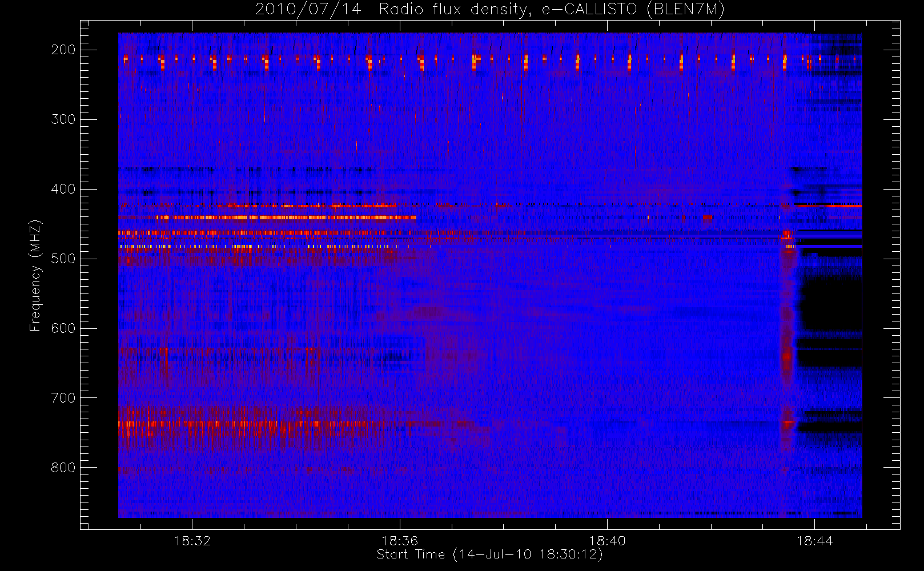Click the 'Start Time (14-Jul-10 18:30:12)' x-axis label
924x571 pixels.
pos(490,554)
